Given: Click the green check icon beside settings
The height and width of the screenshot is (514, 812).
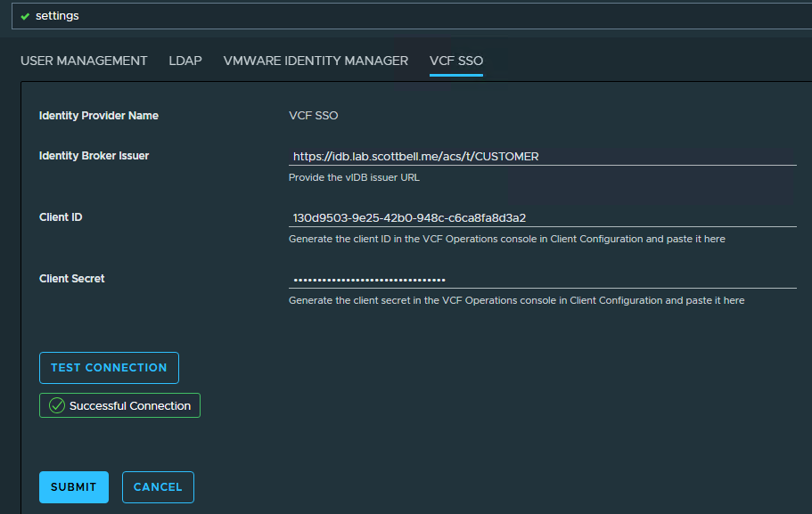Looking at the screenshot, I should [x=25, y=17].
